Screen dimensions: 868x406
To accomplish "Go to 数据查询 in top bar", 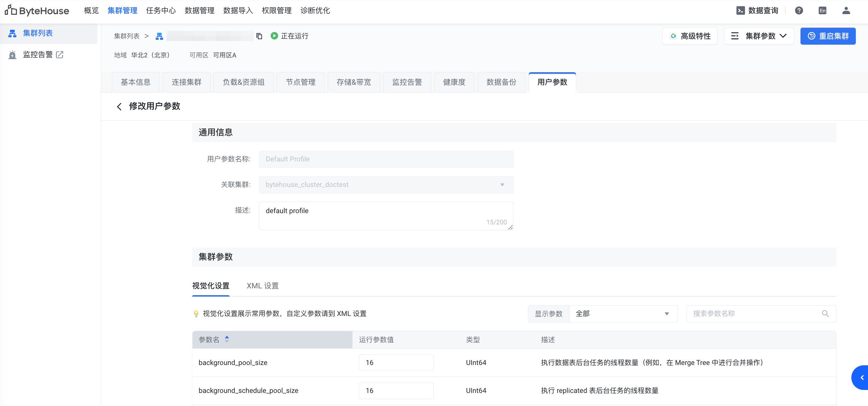I will 757,10.
